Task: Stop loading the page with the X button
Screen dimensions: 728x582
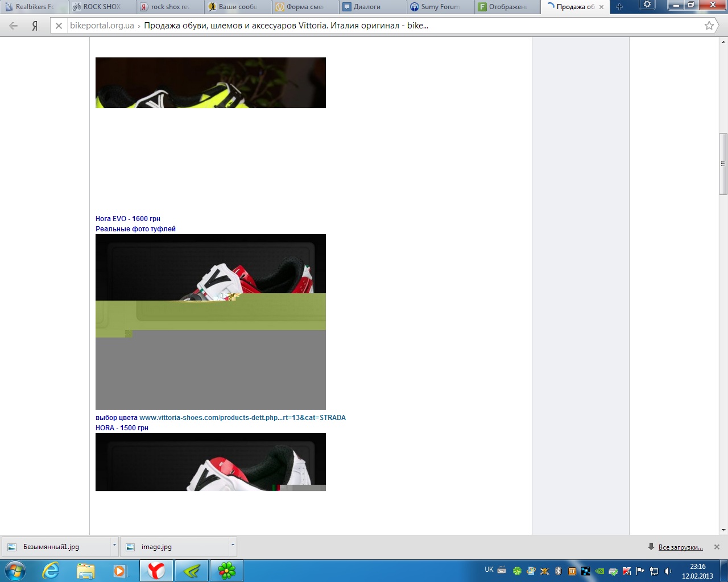Action: tap(59, 26)
